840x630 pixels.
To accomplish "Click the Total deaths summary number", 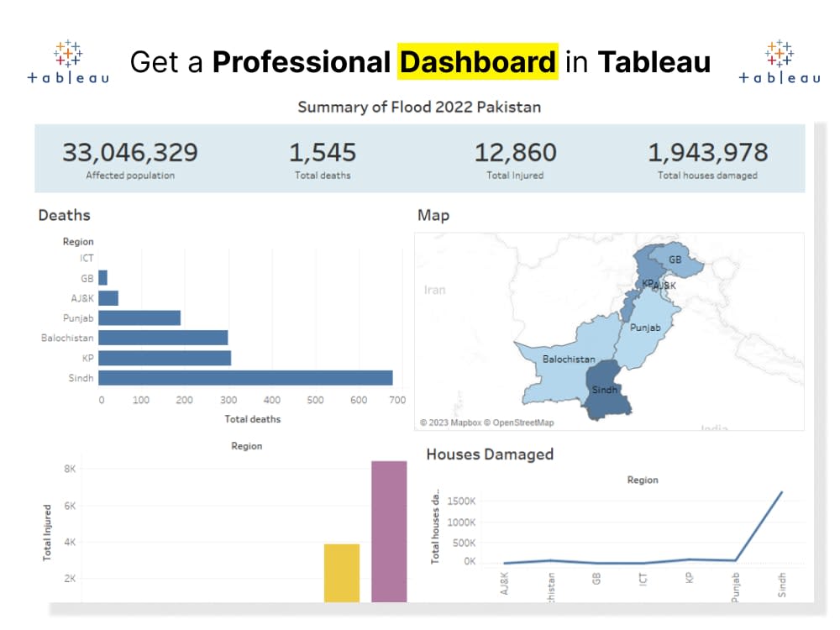I will click(x=323, y=153).
